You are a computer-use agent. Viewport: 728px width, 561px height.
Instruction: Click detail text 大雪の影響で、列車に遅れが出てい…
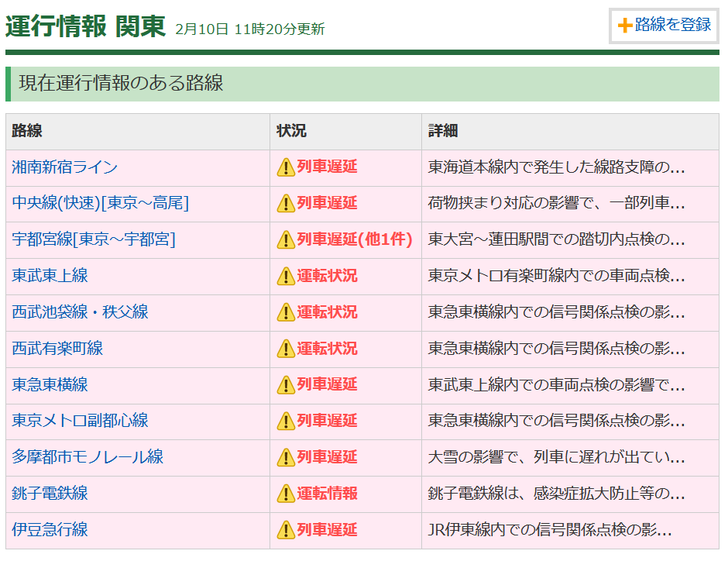pyautogui.click(x=556, y=457)
